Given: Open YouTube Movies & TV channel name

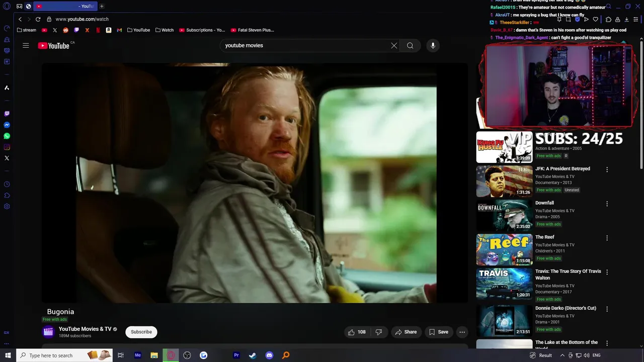Looking at the screenshot, I should (x=85, y=329).
